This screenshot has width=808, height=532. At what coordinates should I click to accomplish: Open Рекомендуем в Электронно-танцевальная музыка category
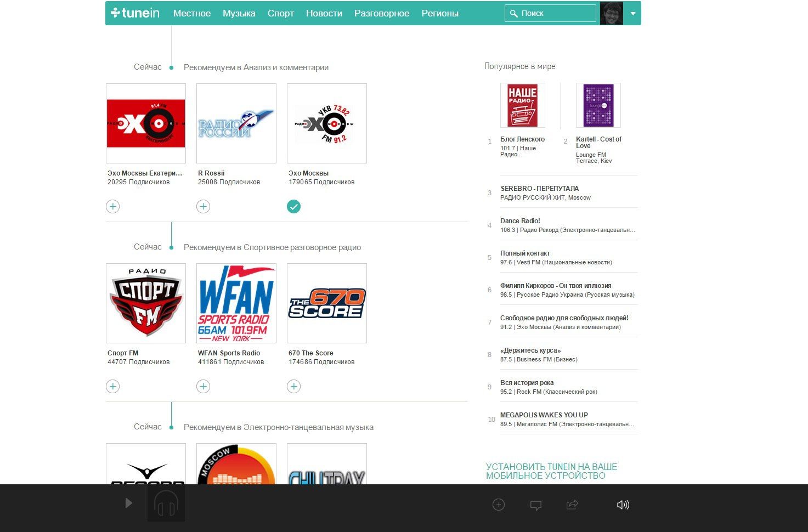pos(279,427)
